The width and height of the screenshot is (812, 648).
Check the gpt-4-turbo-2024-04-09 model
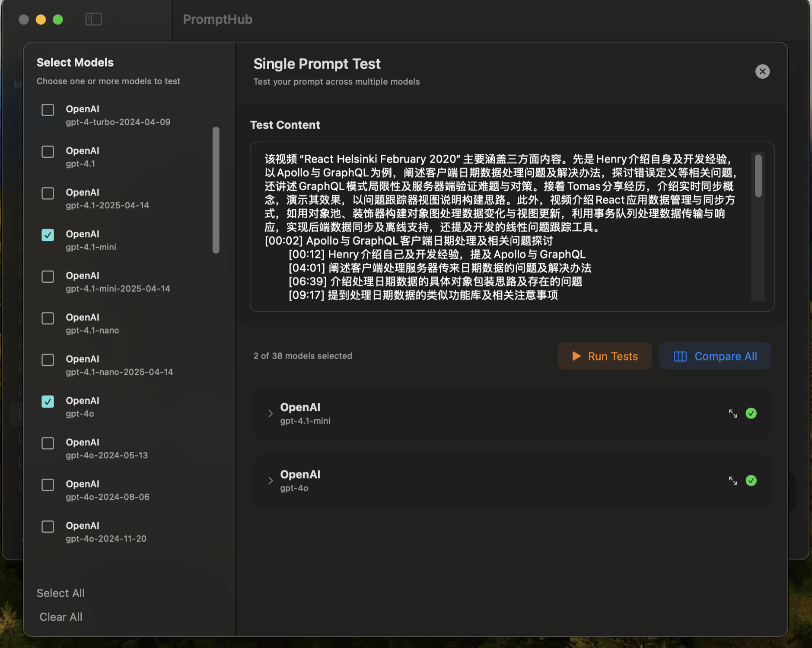pyautogui.click(x=48, y=110)
